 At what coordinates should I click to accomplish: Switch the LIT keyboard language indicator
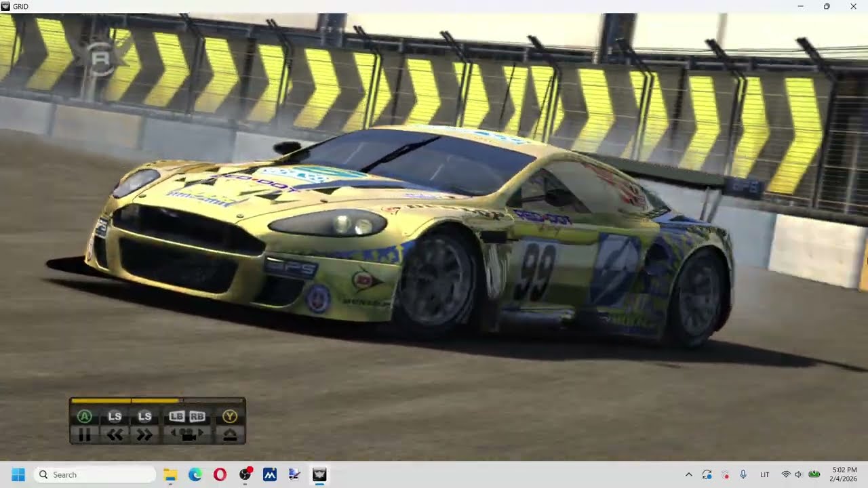point(765,474)
